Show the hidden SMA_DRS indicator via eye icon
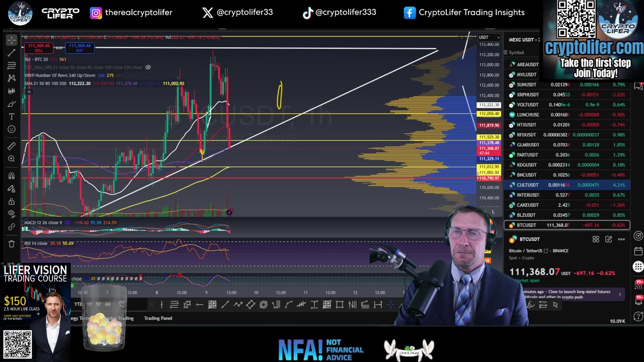644x362 pixels. click(x=148, y=67)
